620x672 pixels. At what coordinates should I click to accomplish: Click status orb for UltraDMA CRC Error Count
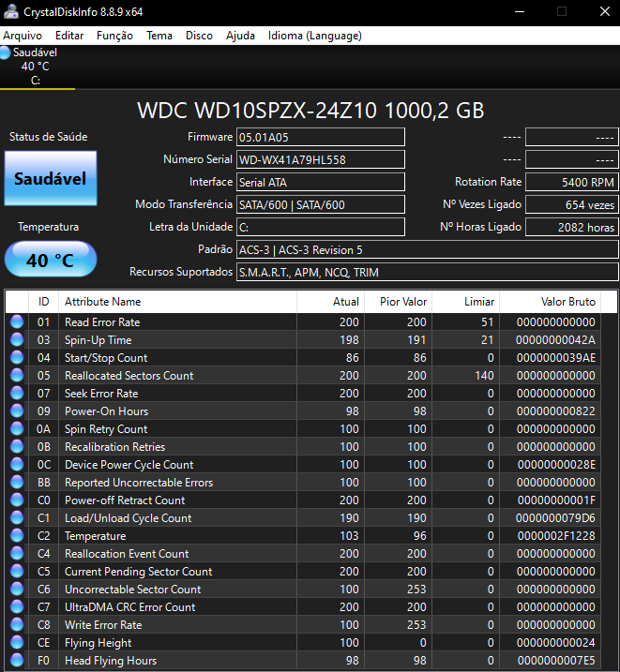[x=17, y=606]
